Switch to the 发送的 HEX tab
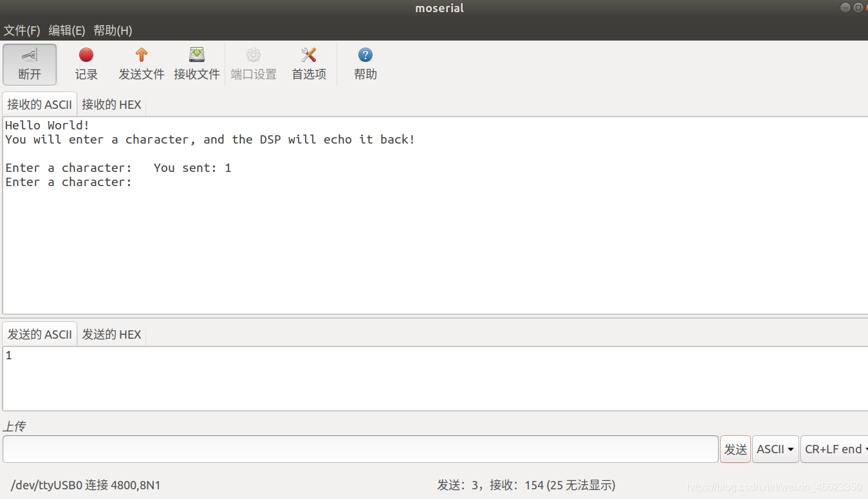The image size is (868, 499). click(111, 334)
